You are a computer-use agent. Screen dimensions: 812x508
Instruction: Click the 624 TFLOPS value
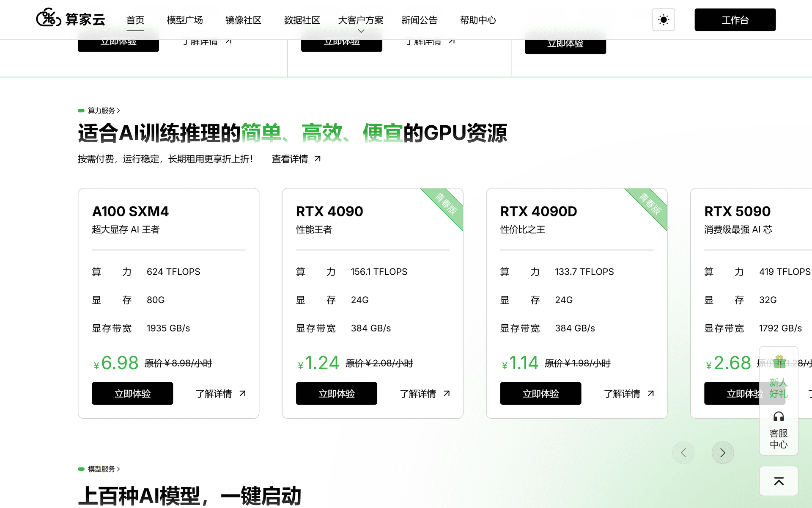click(173, 272)
